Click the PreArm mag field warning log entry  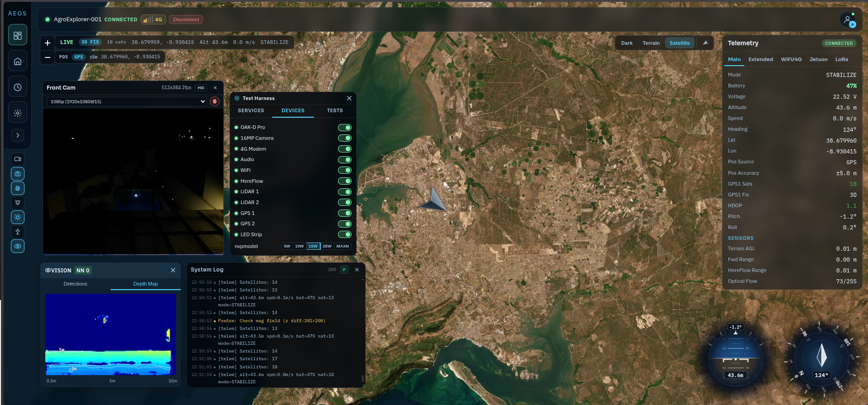coord(271,321)
